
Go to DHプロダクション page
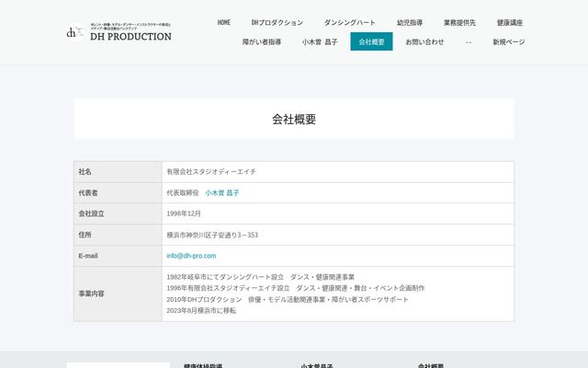[277, 22]
